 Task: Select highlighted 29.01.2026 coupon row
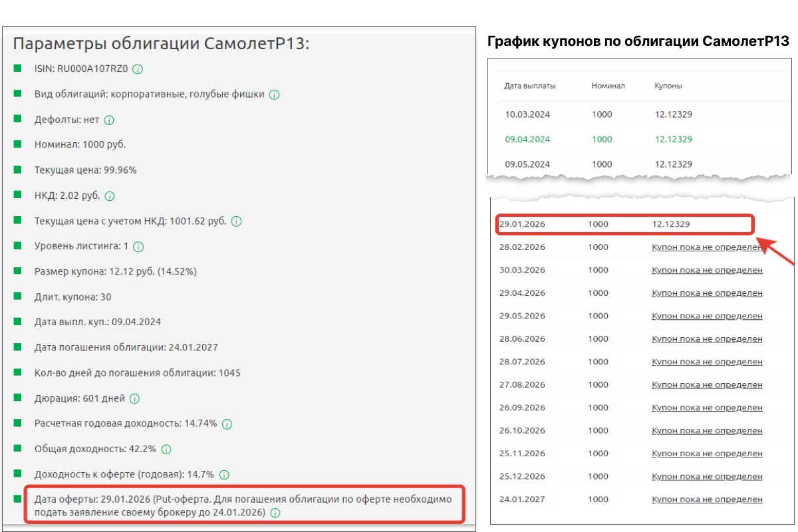[x=625, y=225]
